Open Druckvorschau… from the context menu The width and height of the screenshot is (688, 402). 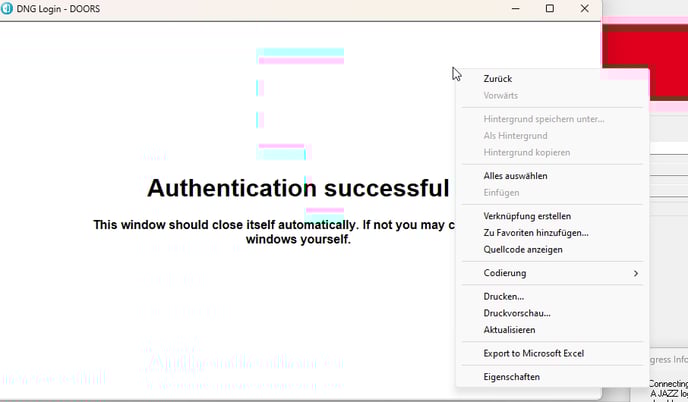[517, 313]
